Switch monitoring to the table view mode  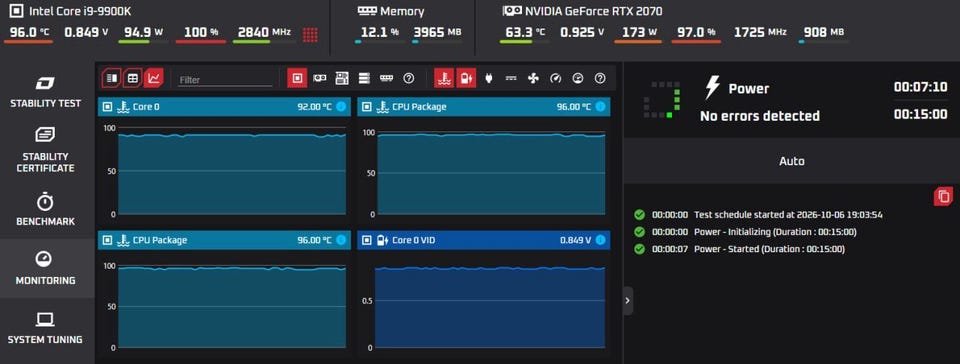(133, 78)
